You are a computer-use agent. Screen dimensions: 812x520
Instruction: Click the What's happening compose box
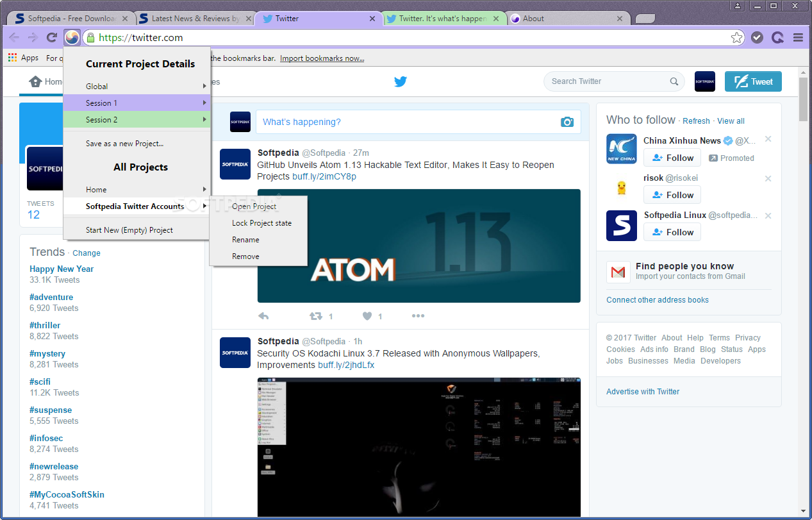[418, 122]
